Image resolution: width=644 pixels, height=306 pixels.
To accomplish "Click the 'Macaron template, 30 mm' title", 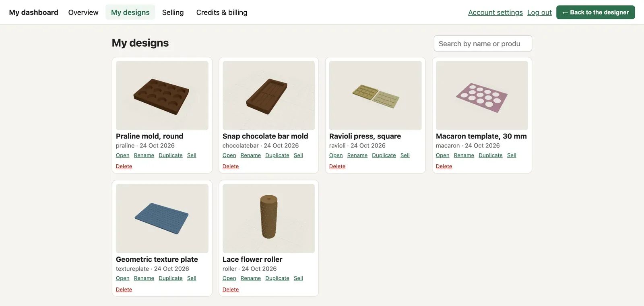I will tap(481, 136).
